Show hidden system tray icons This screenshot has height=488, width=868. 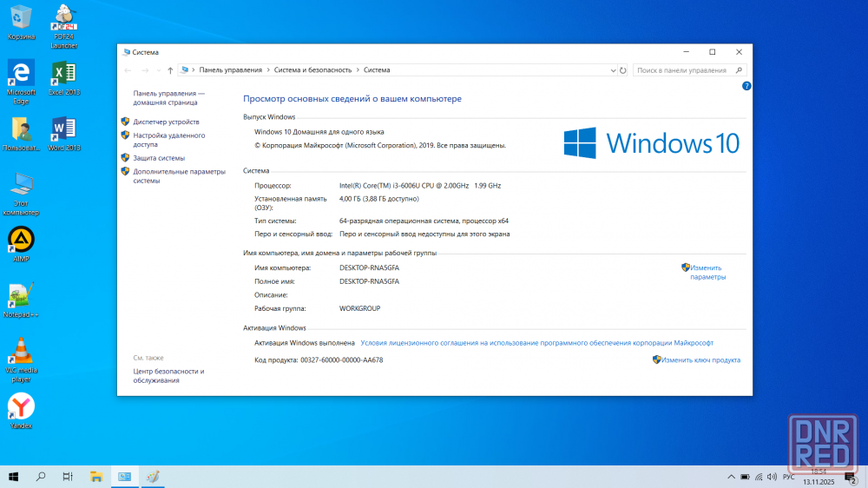729,477
